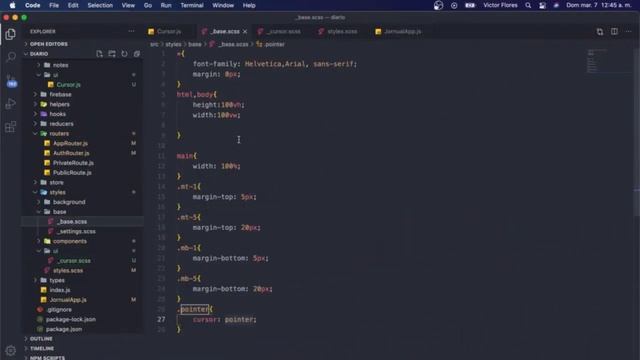Click Victor Flores user name in menu bar
The height and width of the screenshot is (360, 640).
[x=500, y=5]
